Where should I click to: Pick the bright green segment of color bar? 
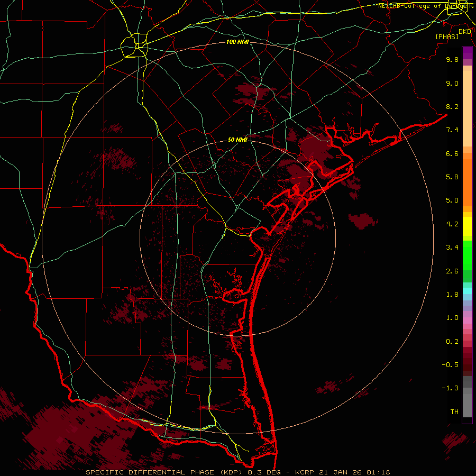point(467,255)
